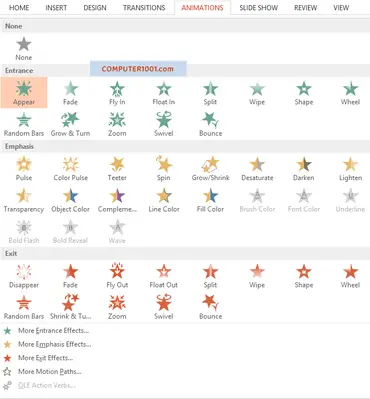Apply the Pulse emphasis effect
The image size is (370, 399).
pos(24,169)
